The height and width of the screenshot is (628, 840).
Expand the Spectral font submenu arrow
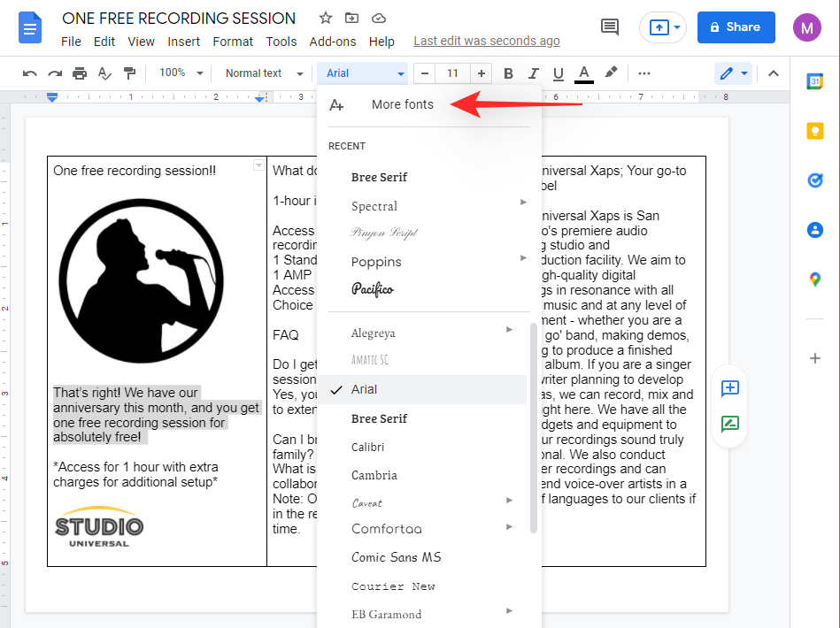[x=524, y=203]
